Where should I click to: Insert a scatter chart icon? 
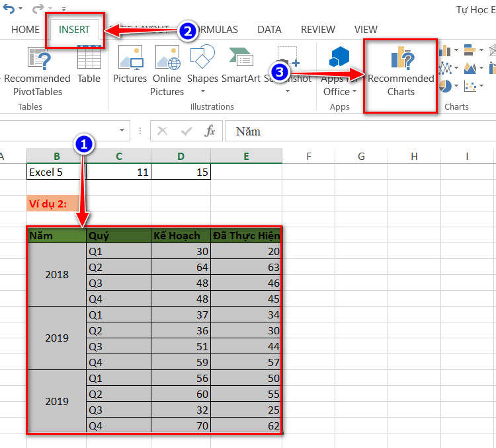[470, 86]
